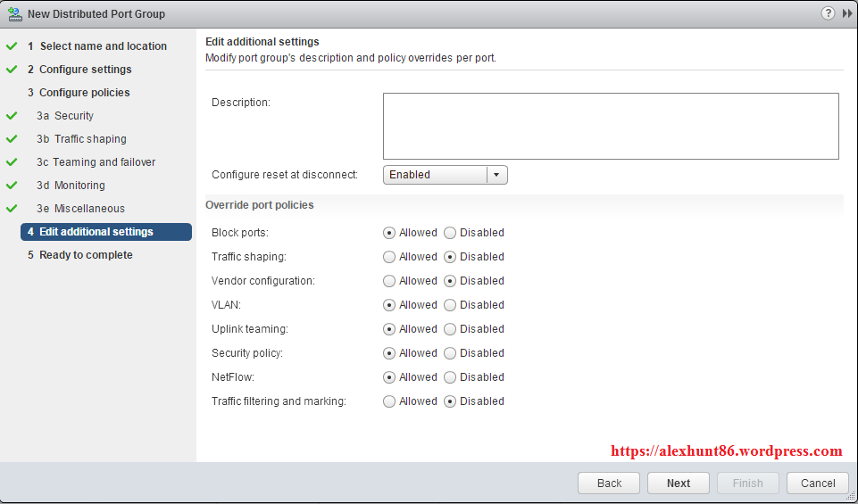Viewport: 858px width, 504px height.
Task: Click the double-arrow expand icon in title bar
Action: (x=846, y=13)
